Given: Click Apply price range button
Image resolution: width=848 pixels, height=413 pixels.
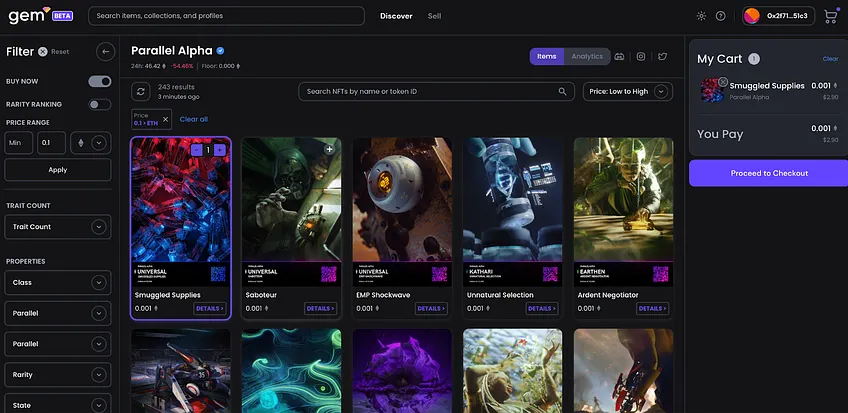Looking at the screenshot, I should (x=58, y=170).
